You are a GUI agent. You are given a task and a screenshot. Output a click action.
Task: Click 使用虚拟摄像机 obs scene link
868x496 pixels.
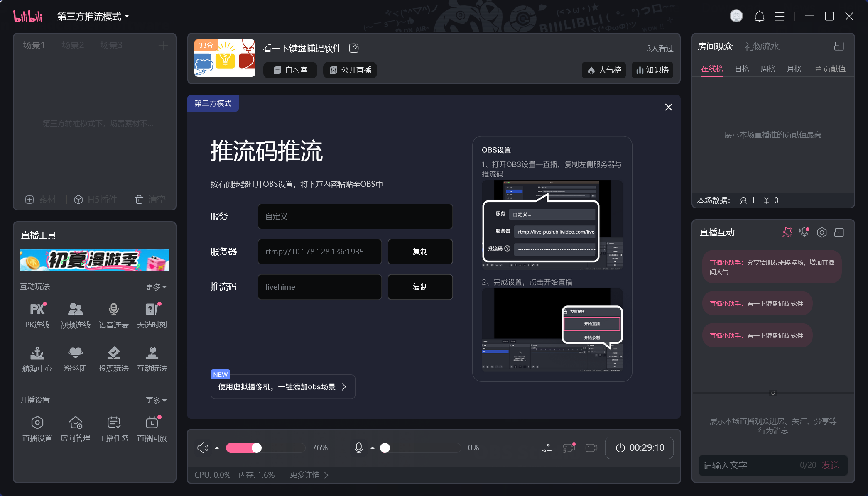(282, 387)
